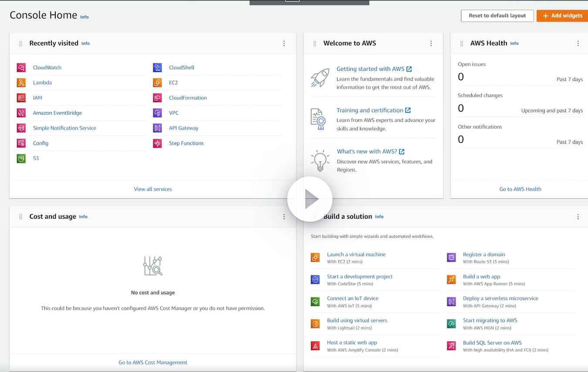Grab the Welcome to AWS widget drag handle
Screen dimensions: 588x372
point(314,44)
